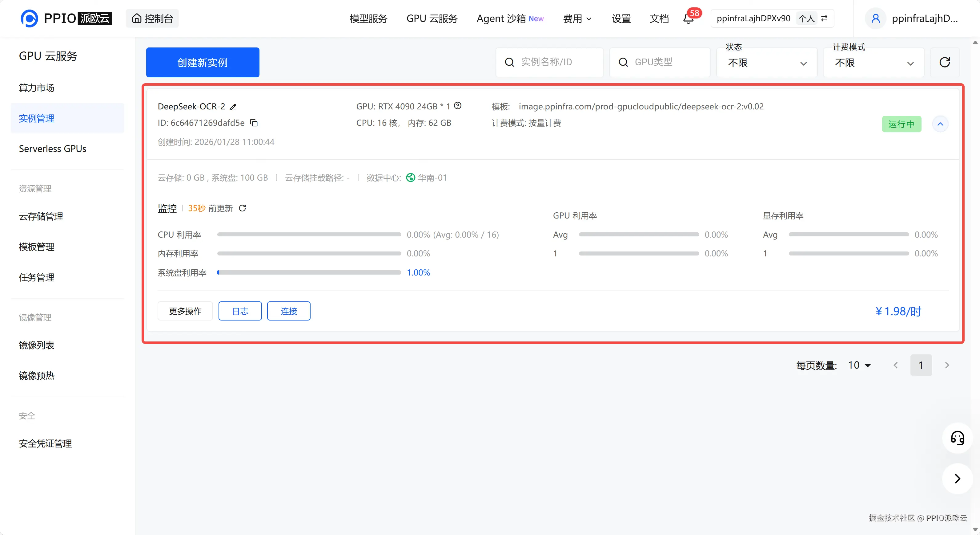Go to the Serverless GPUs sidebar item
Image resolution: width=980 pixels, height=535 pixels.
53,149
